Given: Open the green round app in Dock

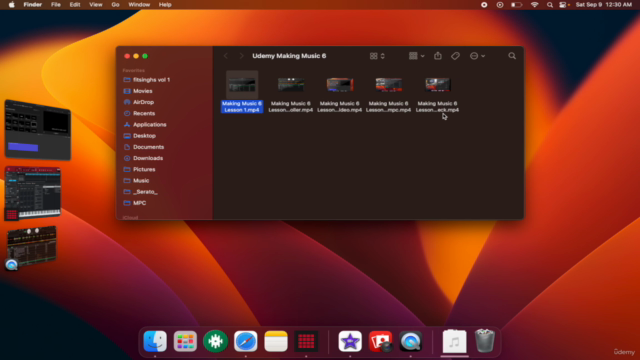Looking at the screenshot, I should [216, 341].
